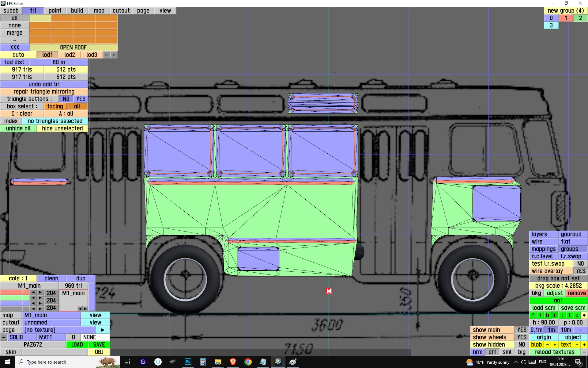Open the build mode tab

77,11
